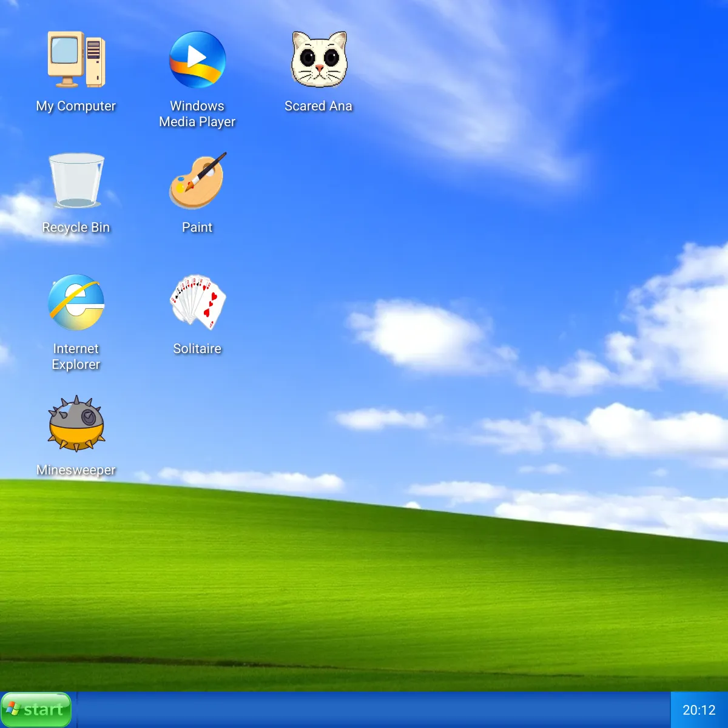728x728 pixels.
Task: Select the Scared Ana cat icon
Action: [318, 59]
